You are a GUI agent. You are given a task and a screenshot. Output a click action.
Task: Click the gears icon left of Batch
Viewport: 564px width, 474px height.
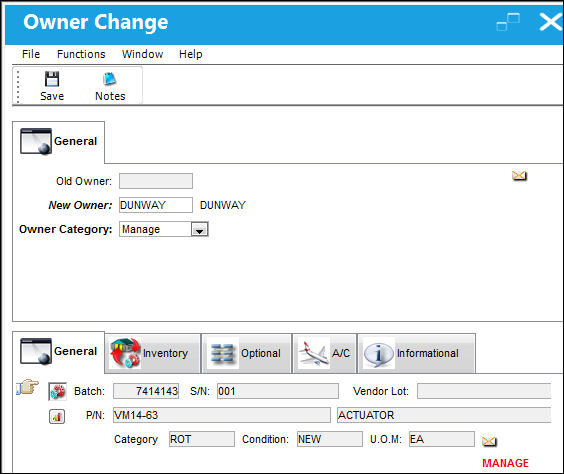coord(58,391)
